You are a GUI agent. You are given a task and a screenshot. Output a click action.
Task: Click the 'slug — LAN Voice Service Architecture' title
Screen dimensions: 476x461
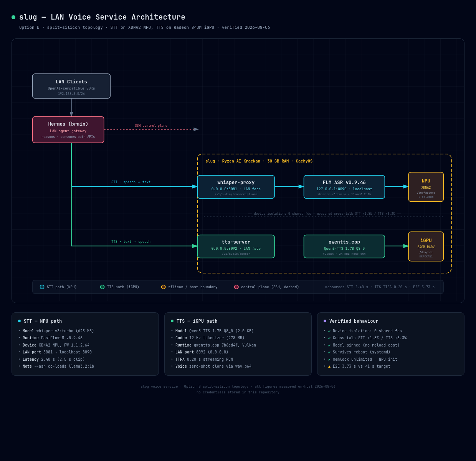point(102,17)
